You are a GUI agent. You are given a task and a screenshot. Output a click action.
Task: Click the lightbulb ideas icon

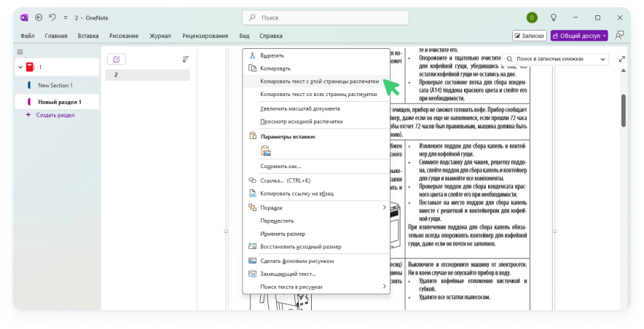click(554, 17)
